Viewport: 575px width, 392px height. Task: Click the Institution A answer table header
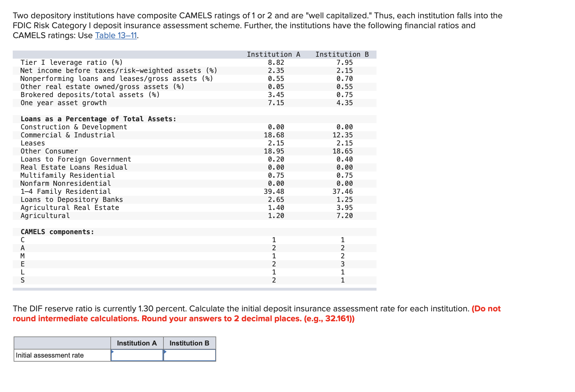click(137, 343)
